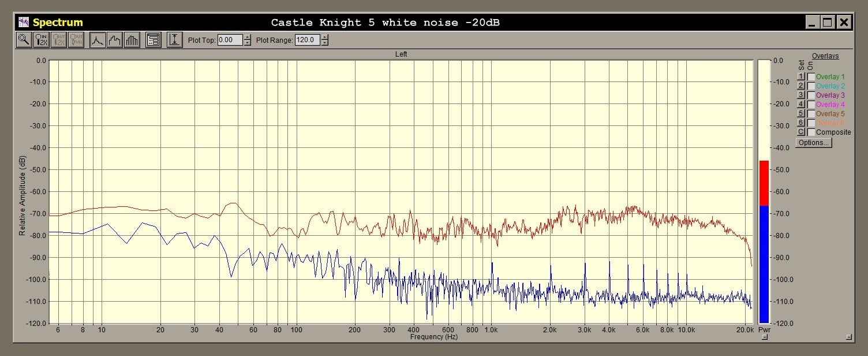Viewport: 868px width, 356px height.
Task: Open the overlay Options dialog
Action: tap(813, 143)
